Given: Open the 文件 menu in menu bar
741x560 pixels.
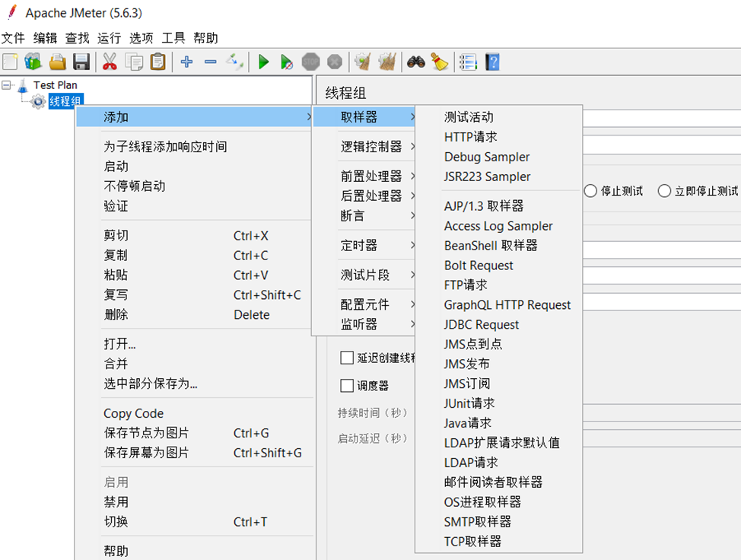Looking at the screenshot, I should point(13,38).
